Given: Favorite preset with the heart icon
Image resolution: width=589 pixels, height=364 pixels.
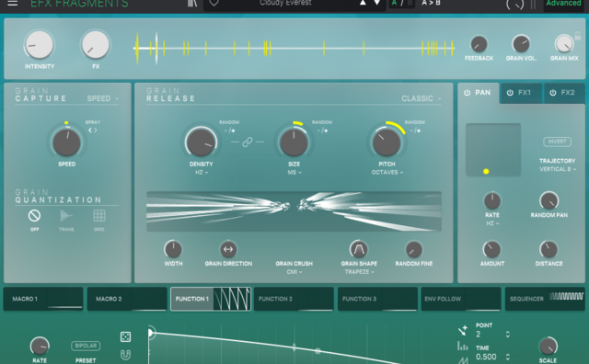Looking at the screenshot, I should click(x=214, y=3).
